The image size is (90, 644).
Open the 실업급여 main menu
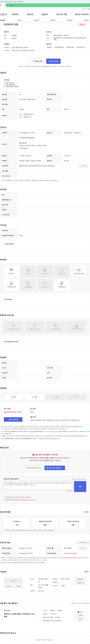click(x=45, y=14)
